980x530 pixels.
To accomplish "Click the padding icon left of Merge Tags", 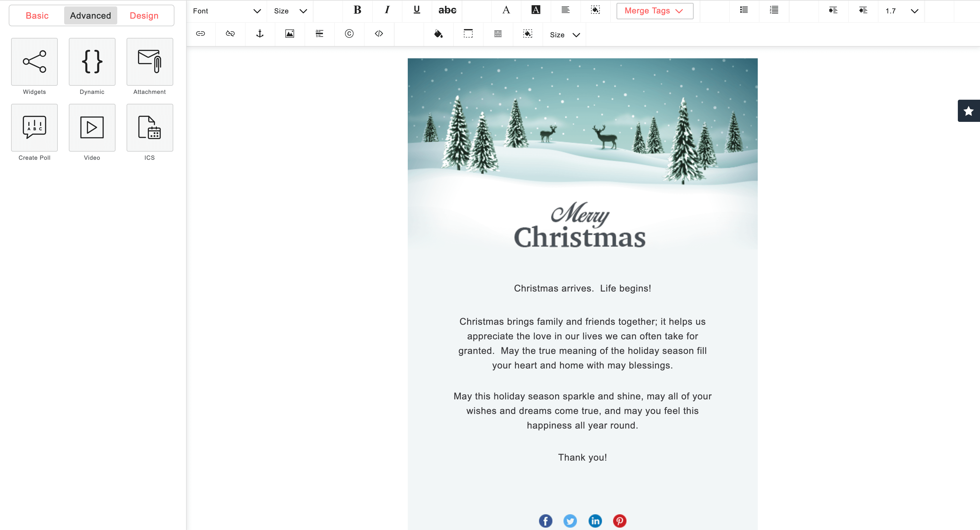I will (x=595, y=10).
